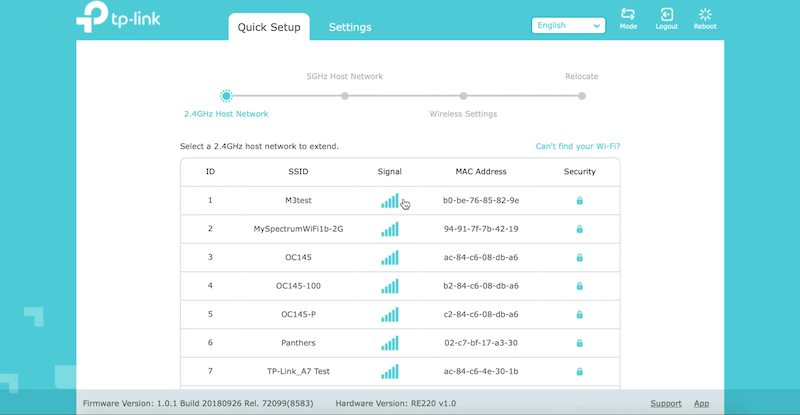Switch to the Settings tab

click(x=350, y=28)
